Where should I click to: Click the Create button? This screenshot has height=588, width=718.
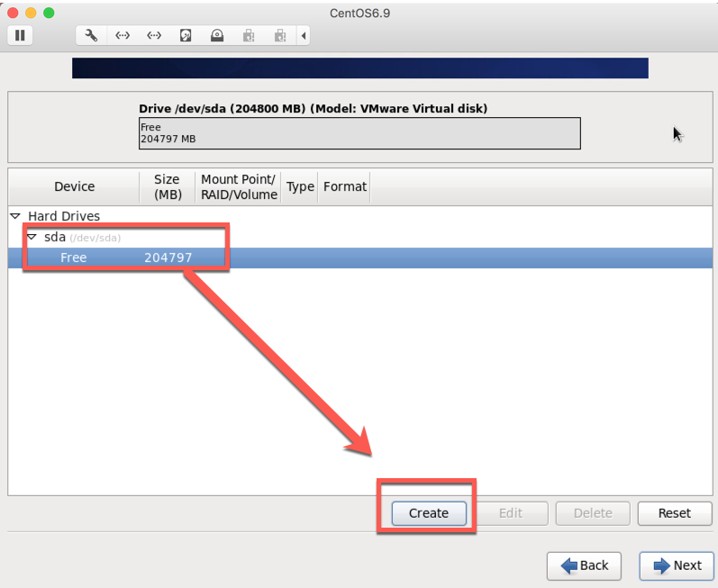429,513
